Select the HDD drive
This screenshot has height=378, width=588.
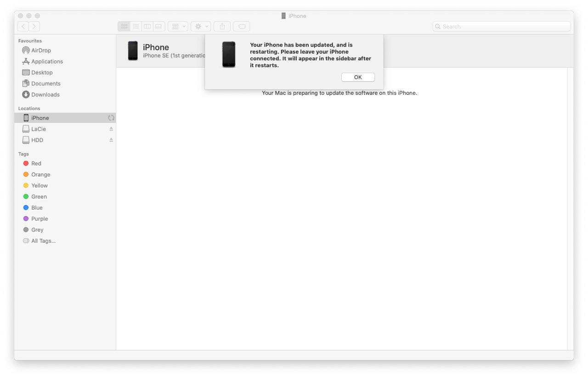65,140
